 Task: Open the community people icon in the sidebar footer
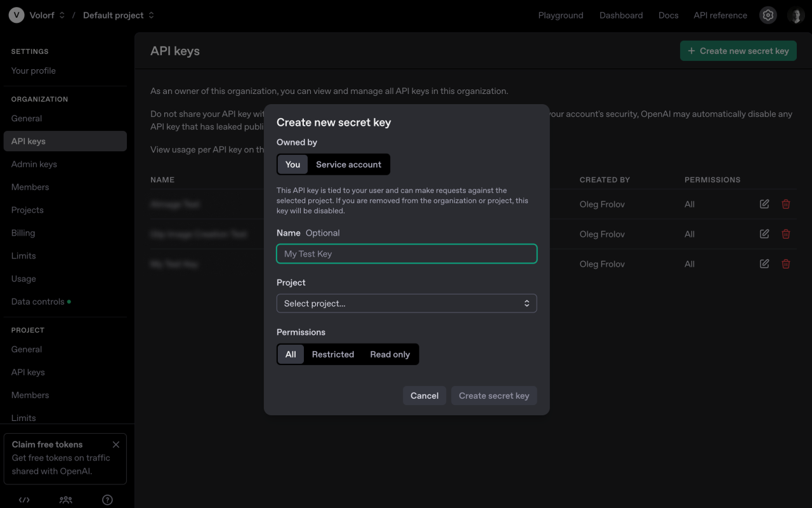65,500
